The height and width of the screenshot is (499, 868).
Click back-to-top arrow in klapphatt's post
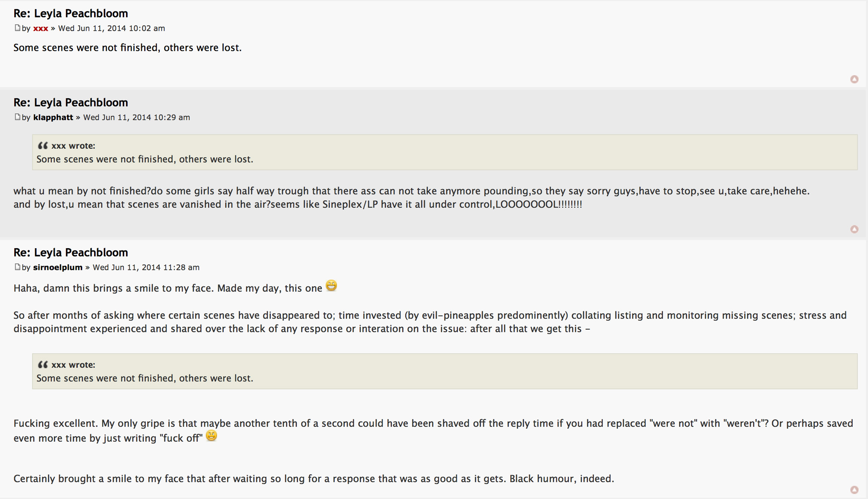point(854,229)
